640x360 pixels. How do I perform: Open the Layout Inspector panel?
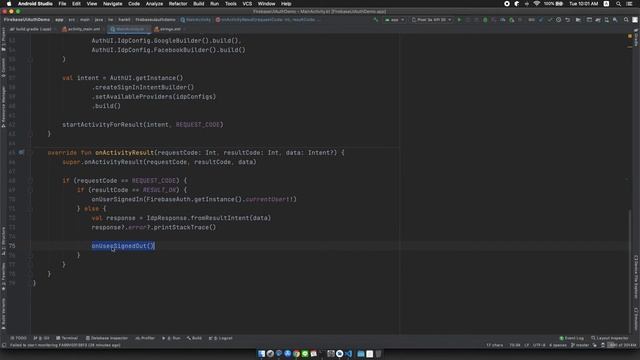pyautogui.click(x=610, y=338)
